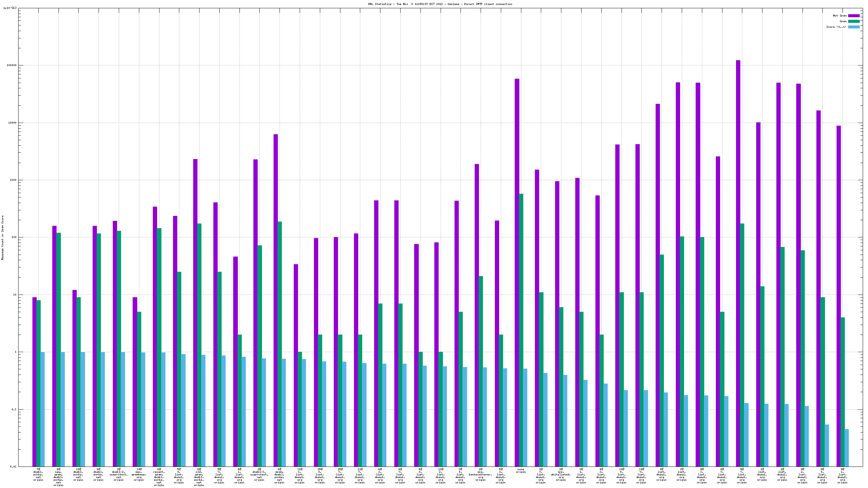Viewport: 868px width, 488px height.
Task: Click the 'zen.spamhaus.org' x-axis label
Action: 139,474
